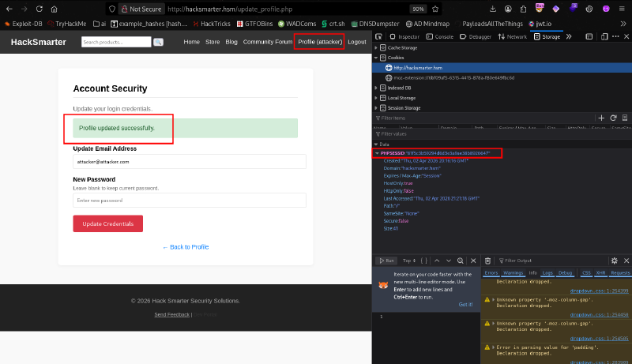Select the moz-extension cookie host row
632x364 pixels.
click(502, 77)
